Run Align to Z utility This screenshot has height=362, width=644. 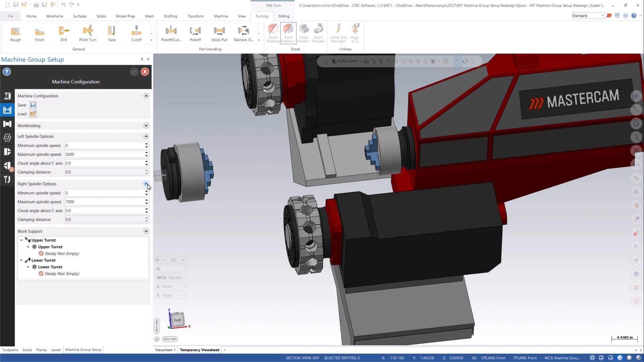[355, 33]
